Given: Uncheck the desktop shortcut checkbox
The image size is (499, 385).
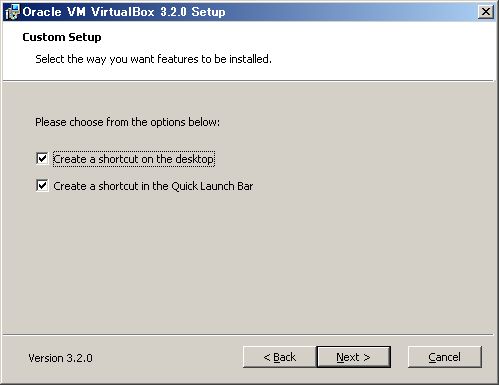Looking at the screenshot, I should tap(42, 159).
